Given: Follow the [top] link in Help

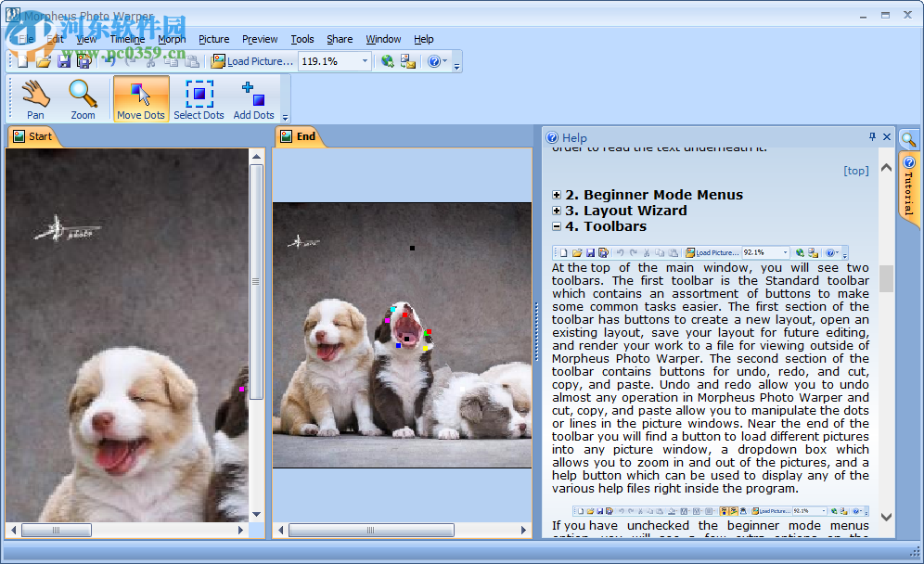Looking at the screenshot, I should tap(854, 170).
